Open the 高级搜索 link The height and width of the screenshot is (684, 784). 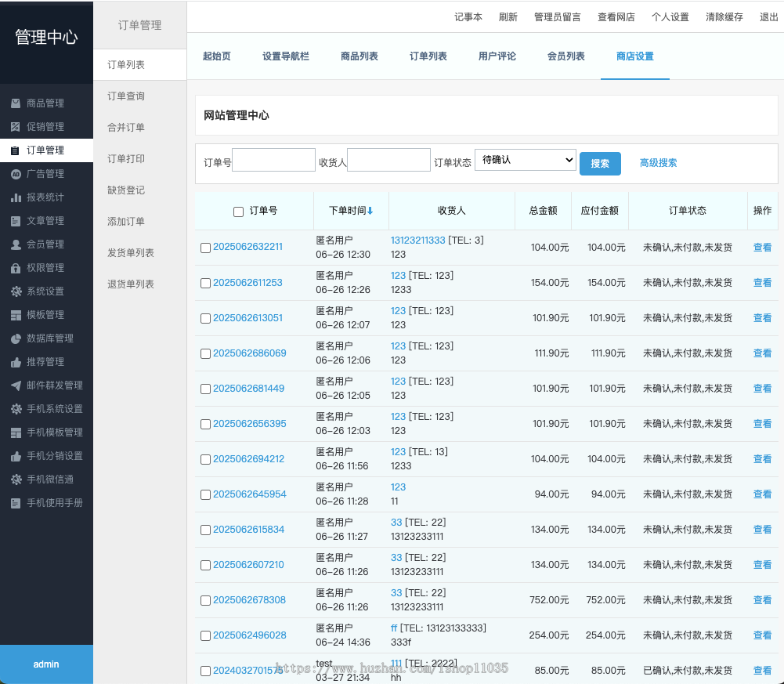(x=658, y=163)
